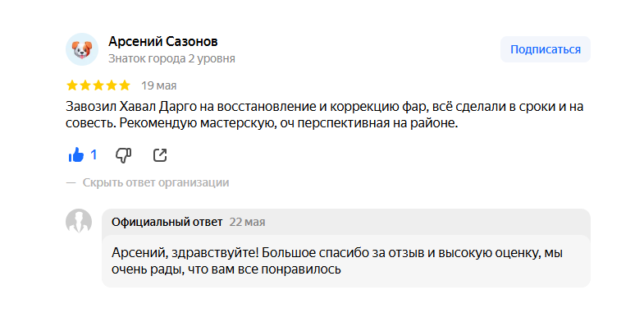Viewport: 644px width, 313px height.
Task: Click the review date 19 мая
Action: [x=159, y=85]
